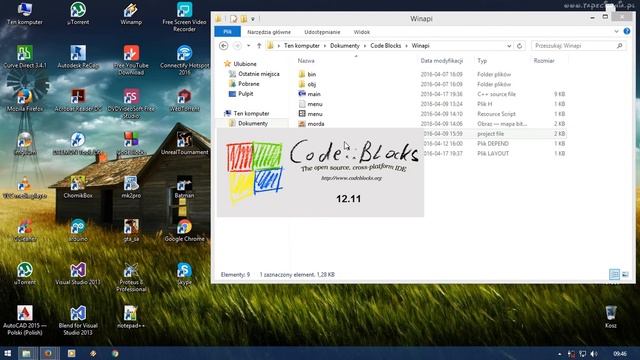
Task: Open Pulpit in the navigation pane
Action: 245,93
